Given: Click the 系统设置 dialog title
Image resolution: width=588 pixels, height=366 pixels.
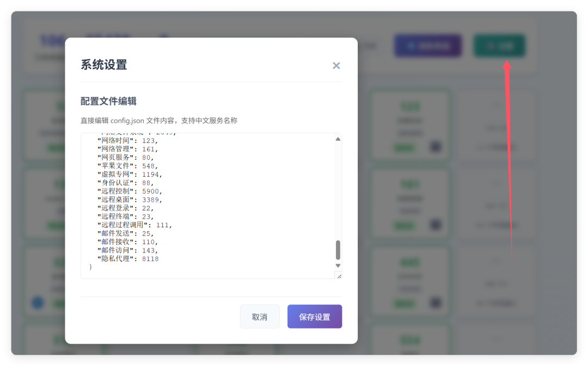Looking at the screenshot, I should tap(104, 65).
